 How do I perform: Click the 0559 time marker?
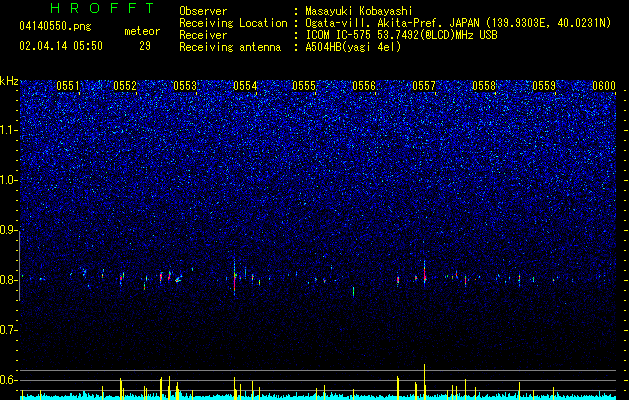pyautogui.click(x=544, y=86)
